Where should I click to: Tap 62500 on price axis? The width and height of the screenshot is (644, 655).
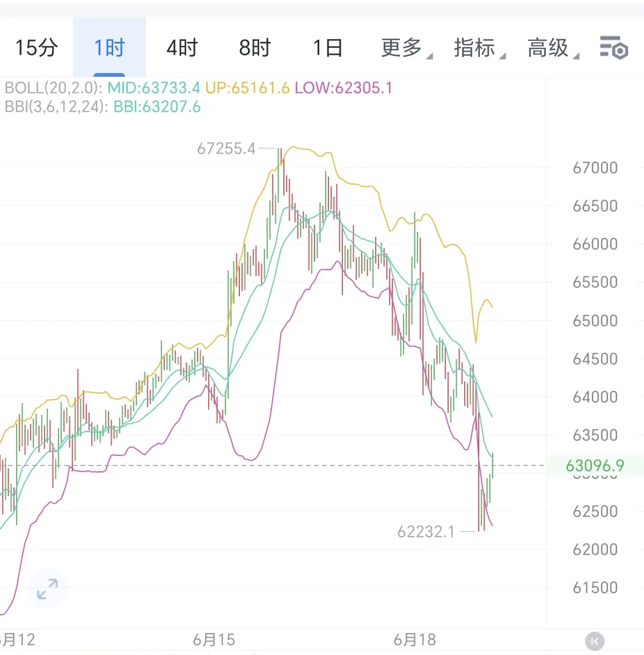click(595, 512)
